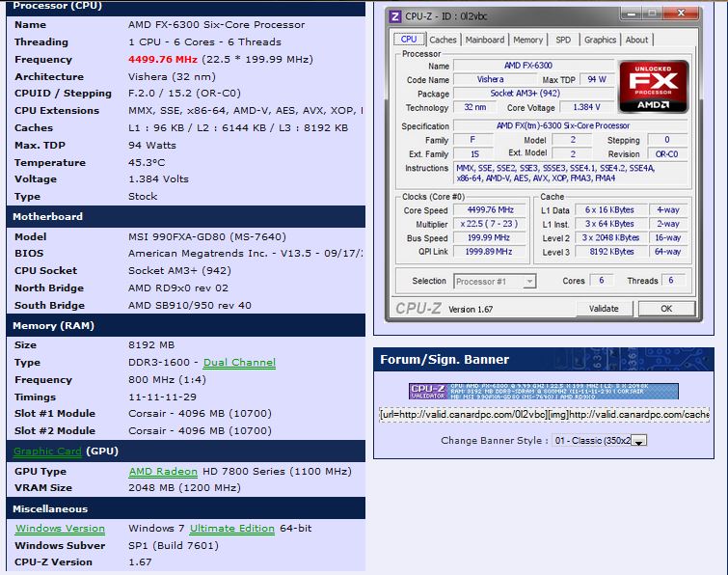Click the CPU-Z purple Z window icon
The image size is (728, 575).
[x=394, y=16]
